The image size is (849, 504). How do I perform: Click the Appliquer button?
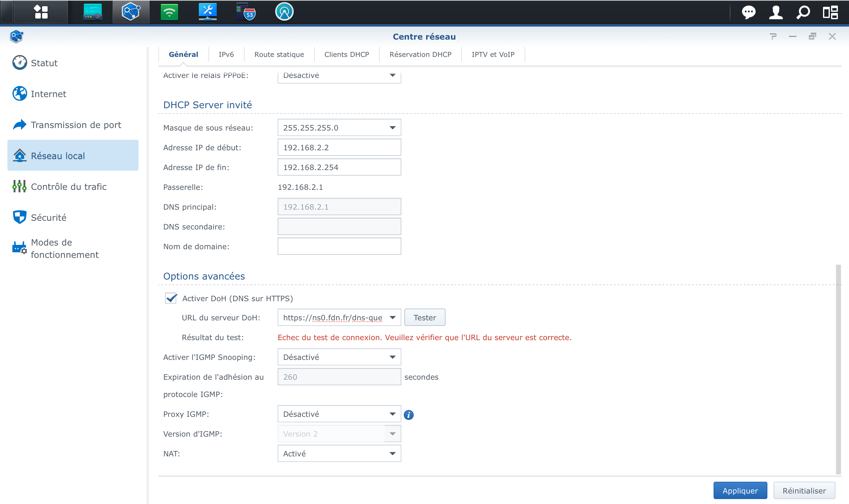740,490
